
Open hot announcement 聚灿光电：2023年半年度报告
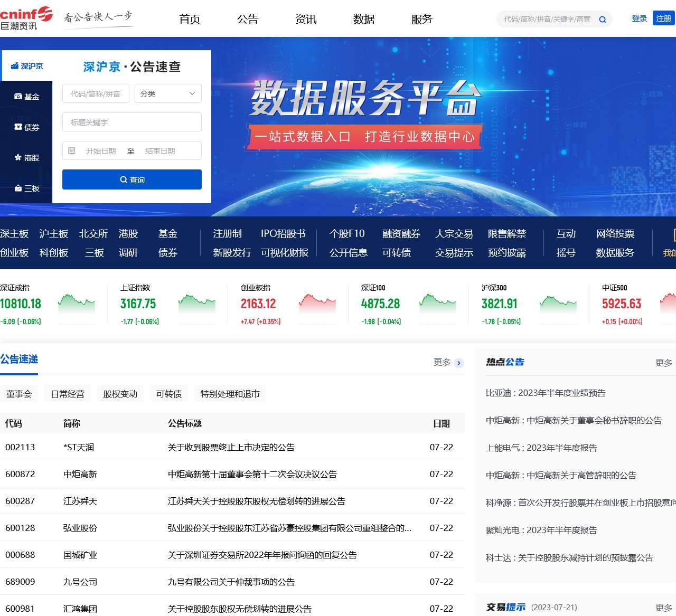pos(541,530)
